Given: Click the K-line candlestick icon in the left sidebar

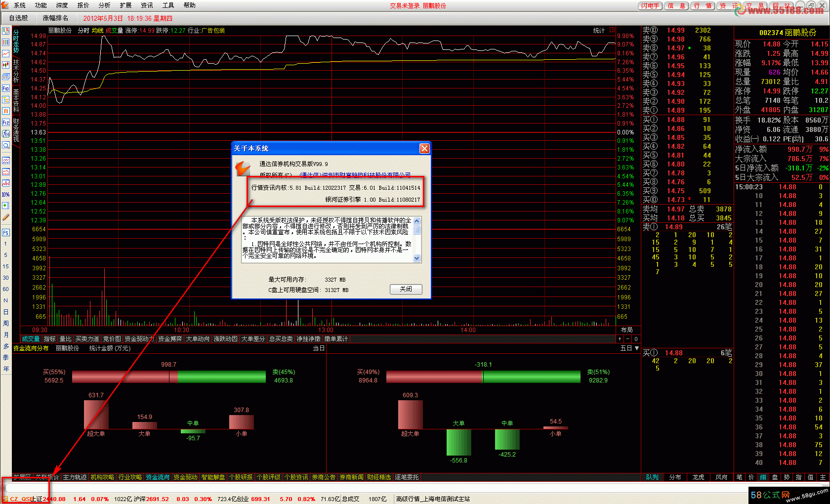Looking at the screenshot, I should pyautogui.click(x=6, y=65).
